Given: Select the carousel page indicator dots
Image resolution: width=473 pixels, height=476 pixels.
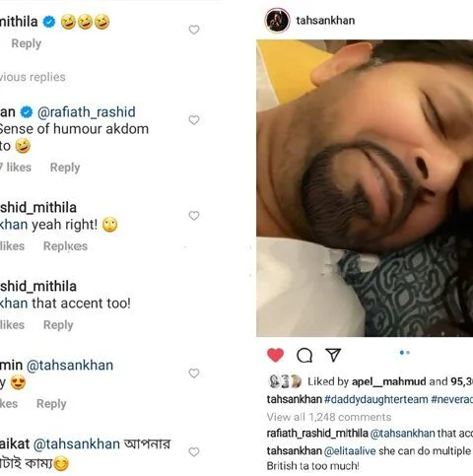Looking at the screenshot, I should click(x=405, y=353).
